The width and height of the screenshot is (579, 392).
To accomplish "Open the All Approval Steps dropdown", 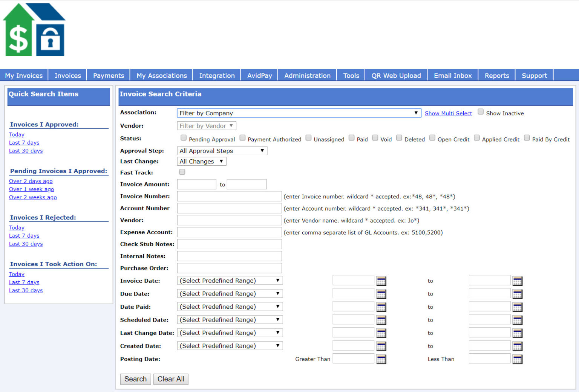I will pos(222,151).
